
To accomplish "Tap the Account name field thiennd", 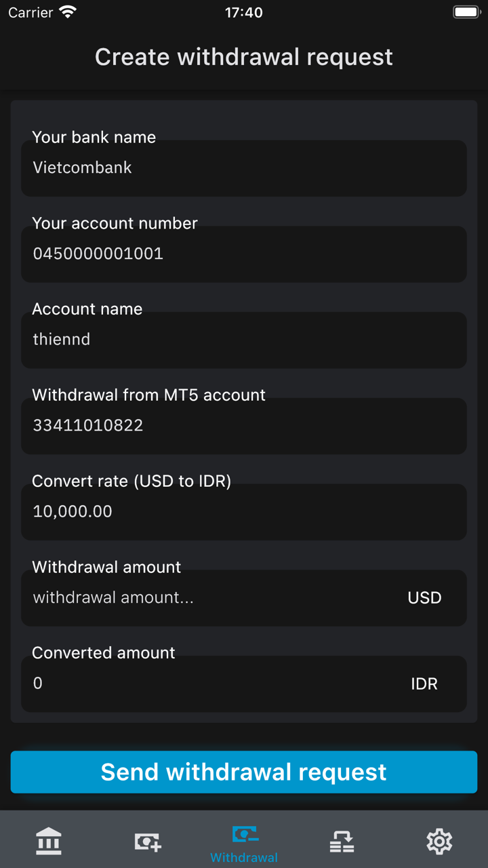I will tap(244, 339).
